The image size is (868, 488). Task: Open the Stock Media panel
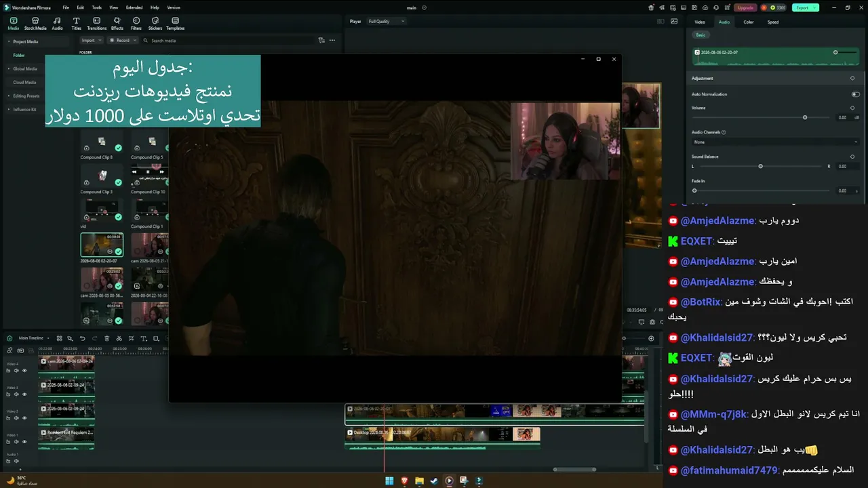pos(35,24)
